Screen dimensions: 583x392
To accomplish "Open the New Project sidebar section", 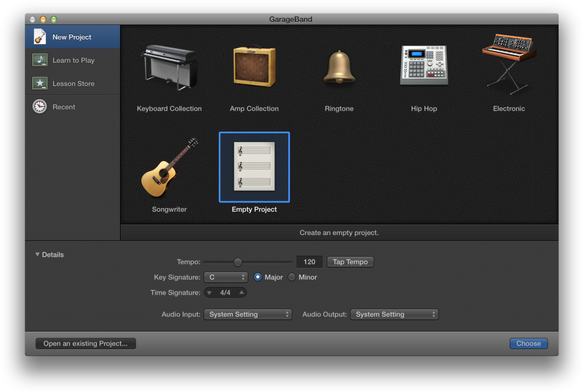I will [x=73, y=37].
